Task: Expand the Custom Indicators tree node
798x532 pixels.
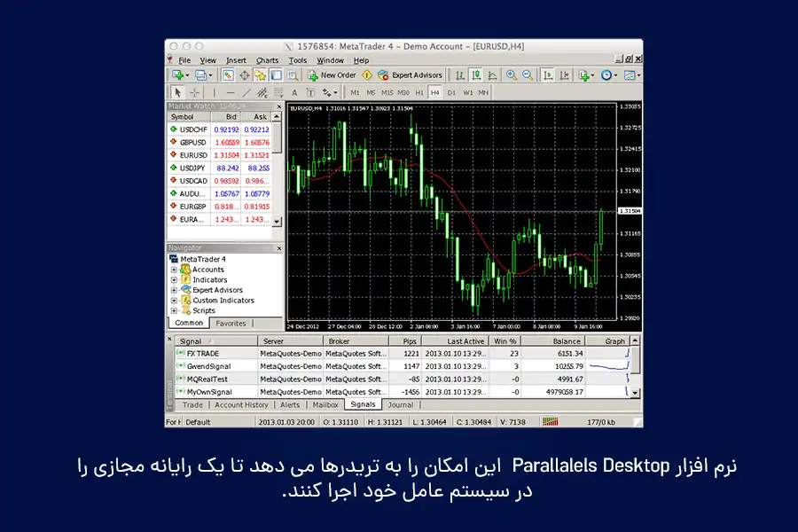Action: (174, 301)
